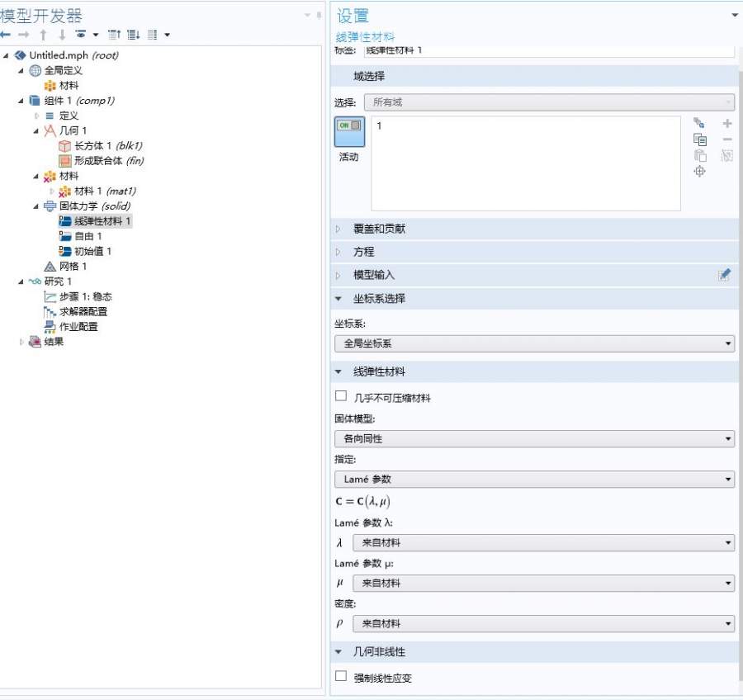The width and height of the screenshot is (743, 700).
Task: Open dropdown arrow next to split-view icon
Action: 167,35
